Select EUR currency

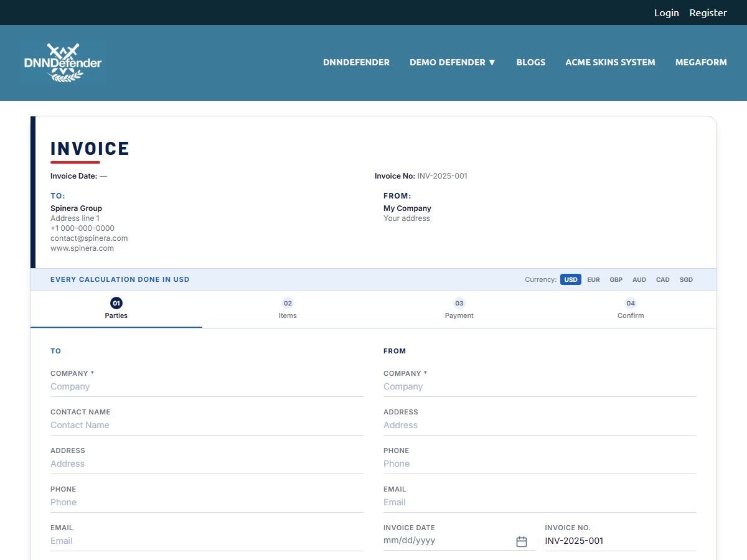(593, 280)
